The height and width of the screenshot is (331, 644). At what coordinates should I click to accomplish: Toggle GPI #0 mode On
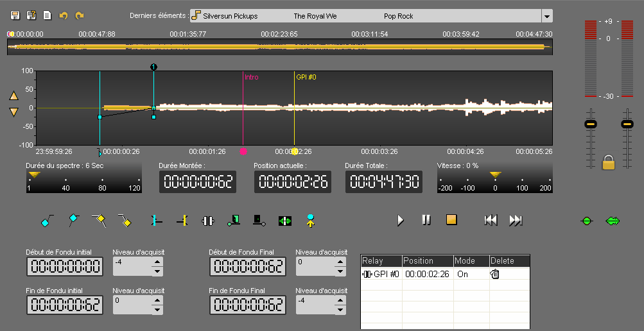coord(462,274)
